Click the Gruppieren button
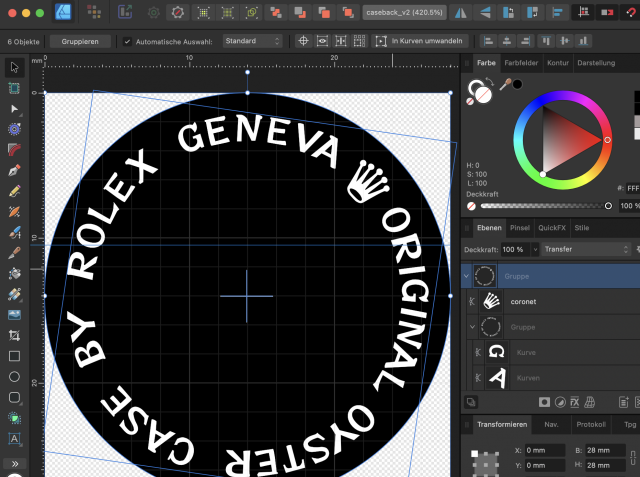Viewport: 640px width, 477px height. click(x=80, y=41)
